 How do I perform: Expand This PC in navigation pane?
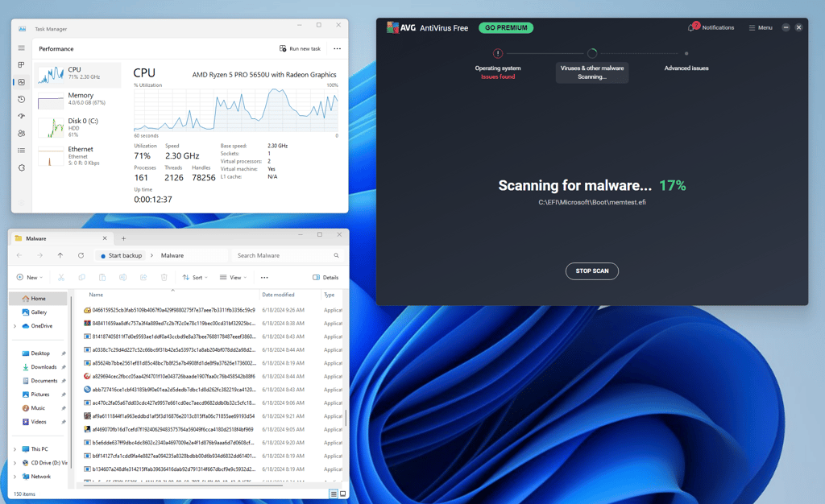15,449
